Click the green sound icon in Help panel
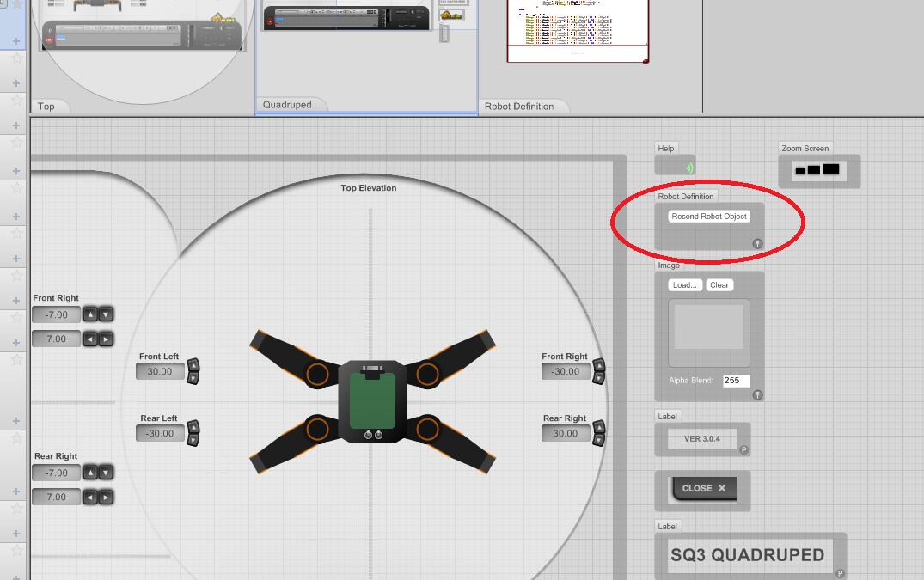The image size is (924, 580). pyautogui.click(x=688, y=168)
